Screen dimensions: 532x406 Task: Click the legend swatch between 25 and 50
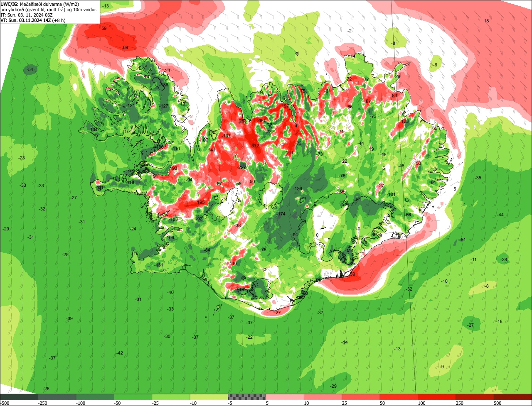pyautogui.click(x=361, y=397)
